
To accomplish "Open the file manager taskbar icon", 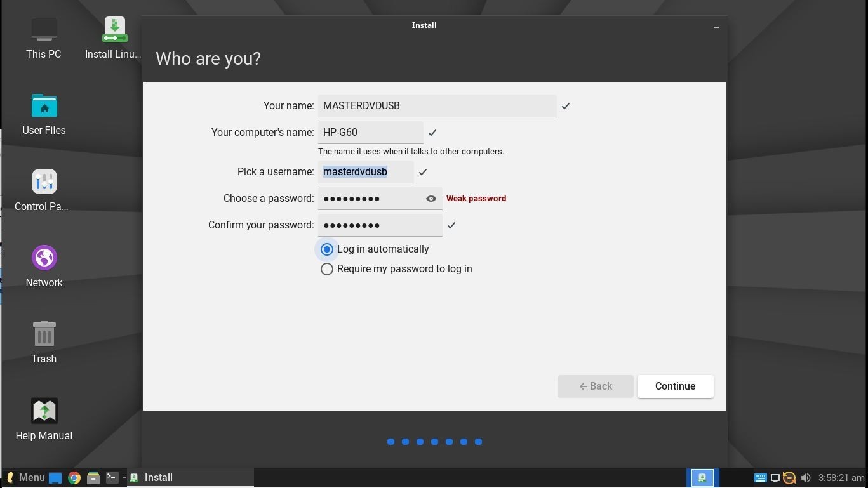I will pos(93,478).
